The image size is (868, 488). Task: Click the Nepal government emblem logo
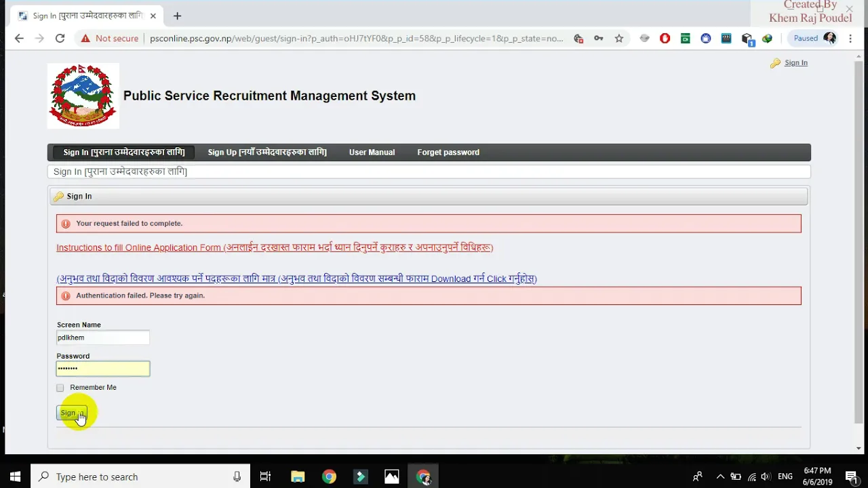click(x=83, y=96)
